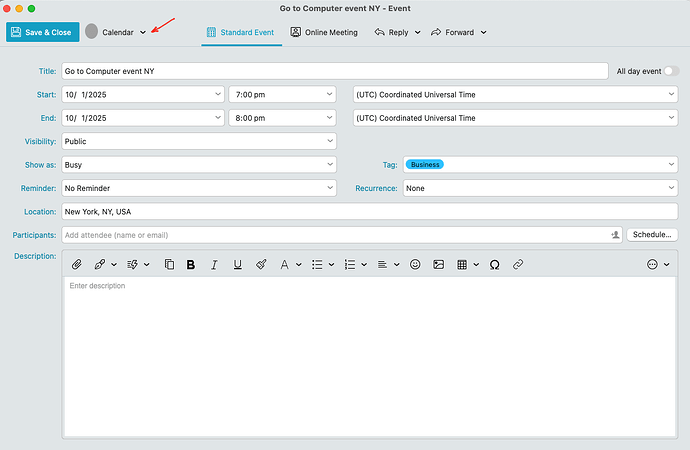Image resolution: width=690 pixels, height=450 pixels.
Task: Click the add contact icon in Participants
Action: click(x=615, y=235)
